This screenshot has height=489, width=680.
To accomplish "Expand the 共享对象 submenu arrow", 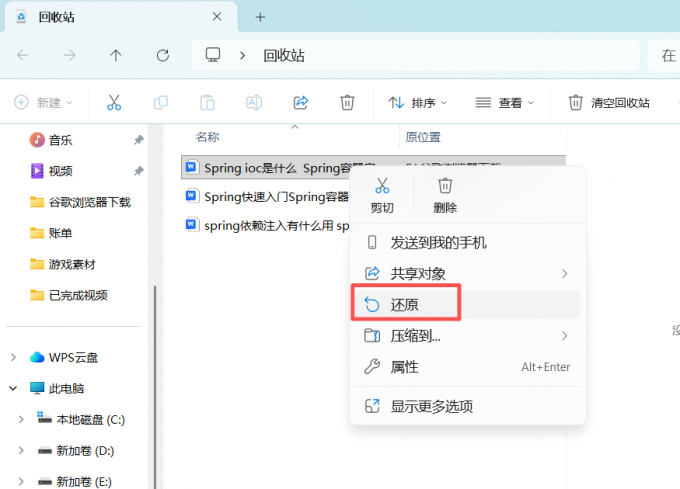I will (x=564, y=274).
